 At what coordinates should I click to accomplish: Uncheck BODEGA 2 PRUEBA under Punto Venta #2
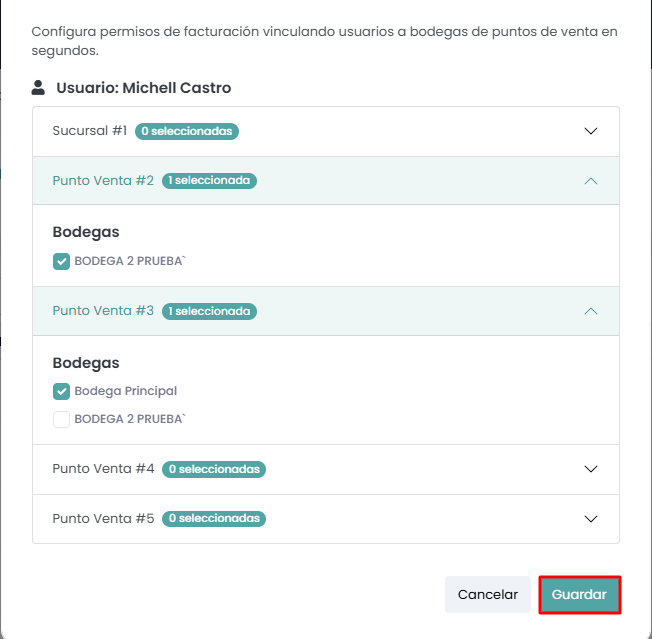tap(61, 261)
